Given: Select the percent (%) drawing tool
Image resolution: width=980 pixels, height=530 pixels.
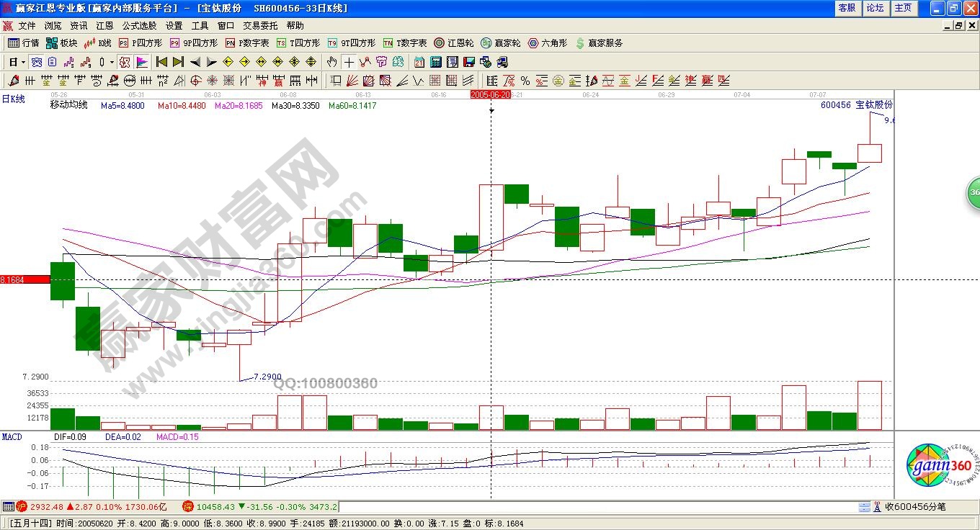Looking at the screenshot, I should coord(525,81).
